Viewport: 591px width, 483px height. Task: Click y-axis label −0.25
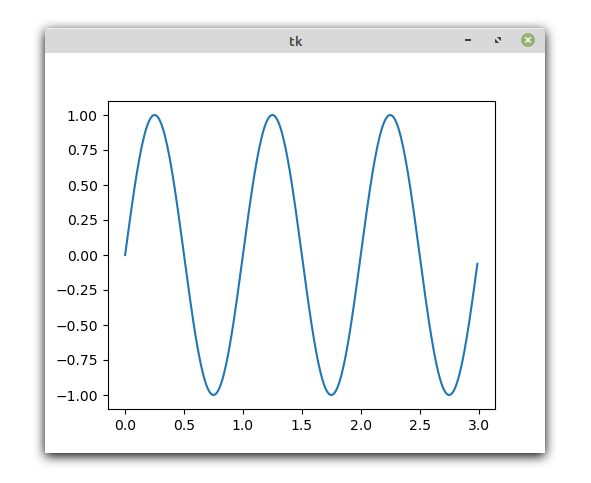pyautogui.click(x=77, y=290)
